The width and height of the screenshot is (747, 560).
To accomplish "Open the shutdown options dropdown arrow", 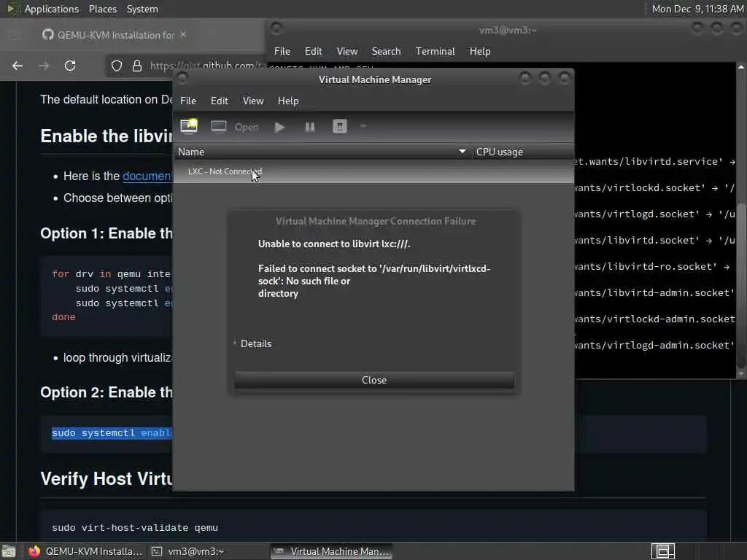I will pos(363,127).
